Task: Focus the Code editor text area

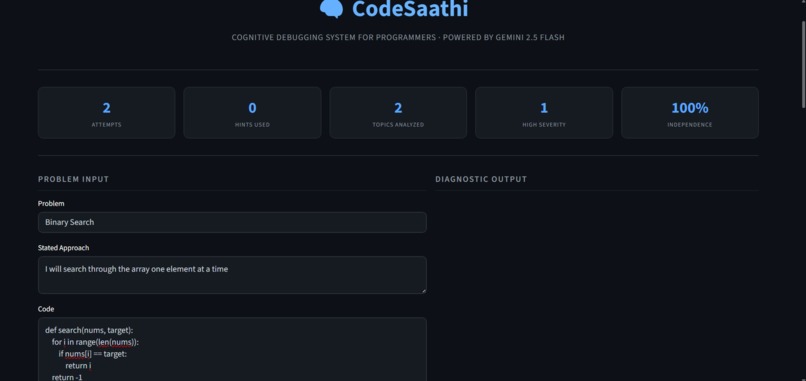Action: pyautogui.click(x=232, y=349)
